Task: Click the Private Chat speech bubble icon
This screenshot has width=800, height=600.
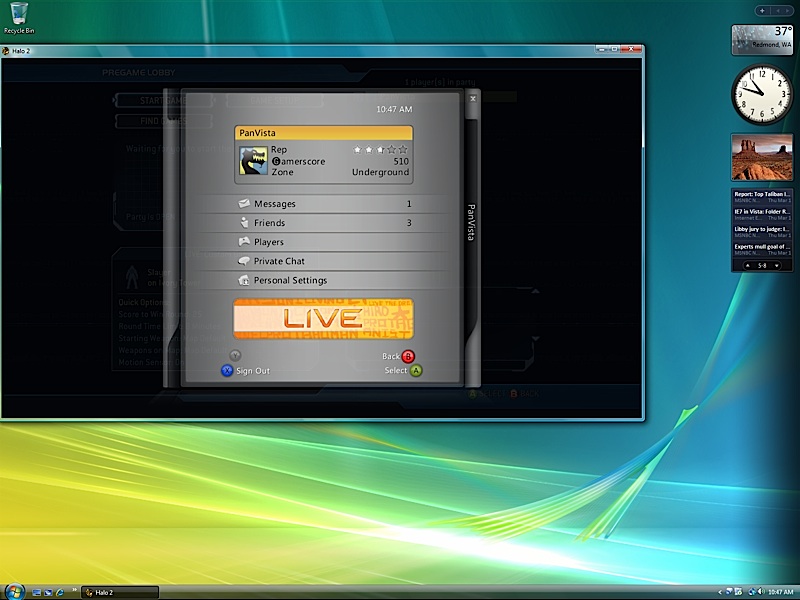Action: (x=243, y=261)
